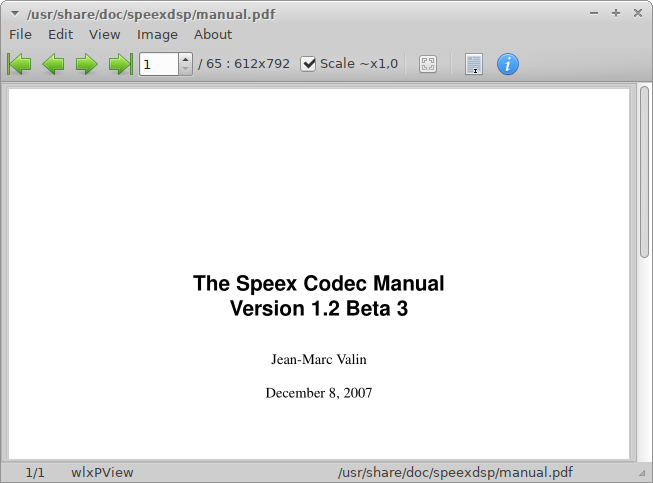This screenshot has height=483, width=653.
Task: Open the Image menu
Action: (157, 35)
